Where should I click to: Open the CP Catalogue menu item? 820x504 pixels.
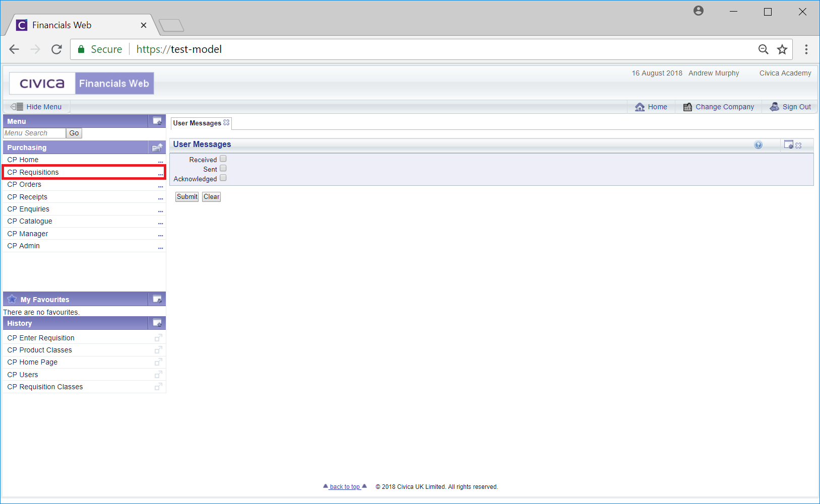[30, 221]
